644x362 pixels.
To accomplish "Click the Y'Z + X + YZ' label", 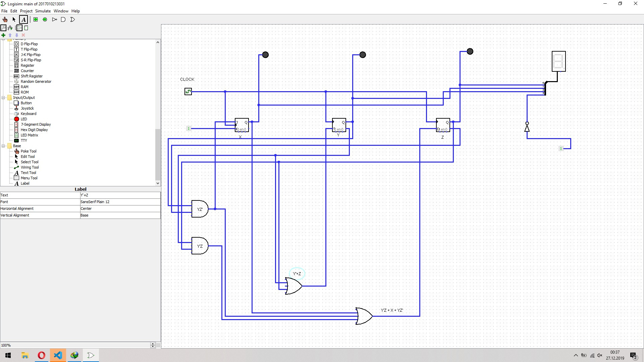I will [392, 310].
